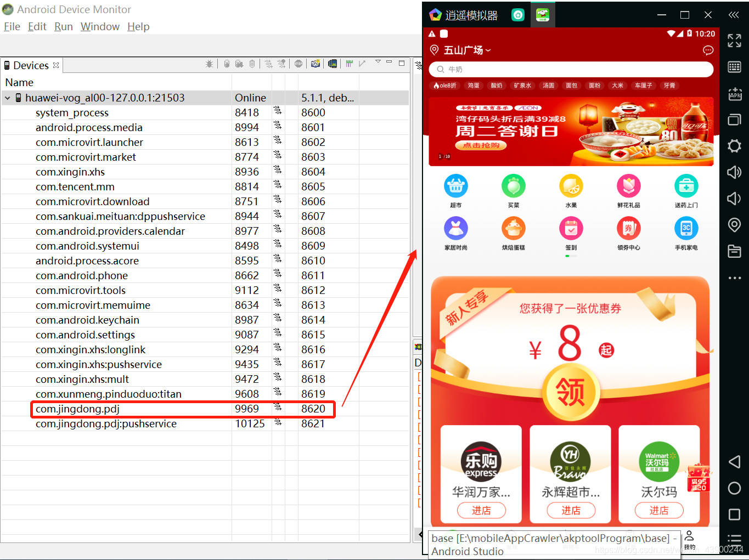Tap the 鸡蛋 search tag
This screenshot has height=560, width=749.
point(474,86)
